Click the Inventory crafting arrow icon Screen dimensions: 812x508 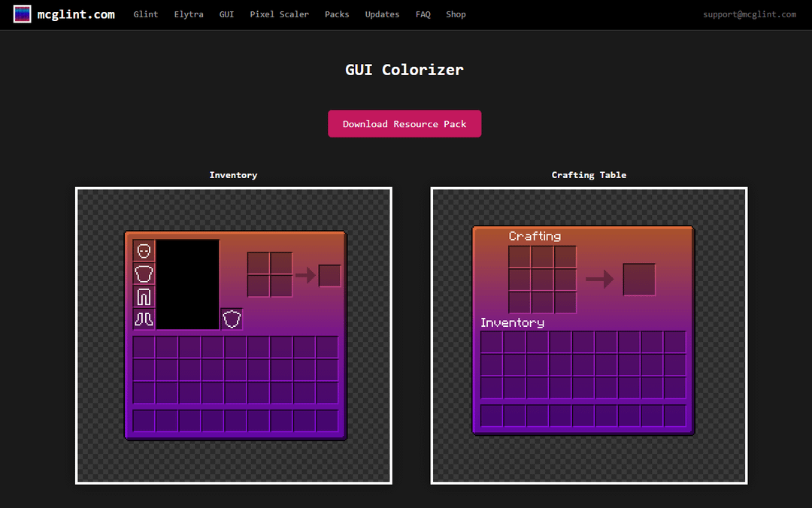tap(305, 276)
